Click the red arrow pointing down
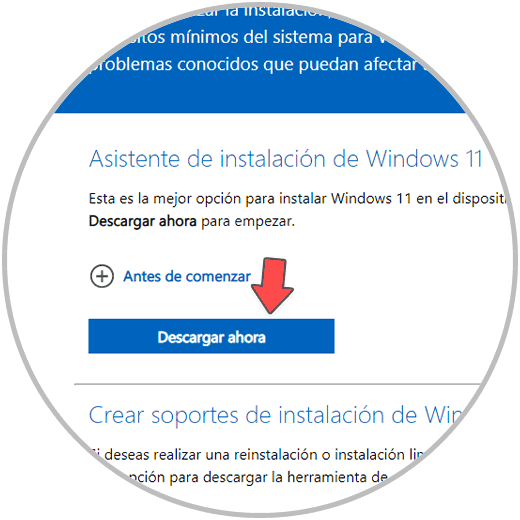Viewport: 520px width, 520px height. click(x=272, y=285)
